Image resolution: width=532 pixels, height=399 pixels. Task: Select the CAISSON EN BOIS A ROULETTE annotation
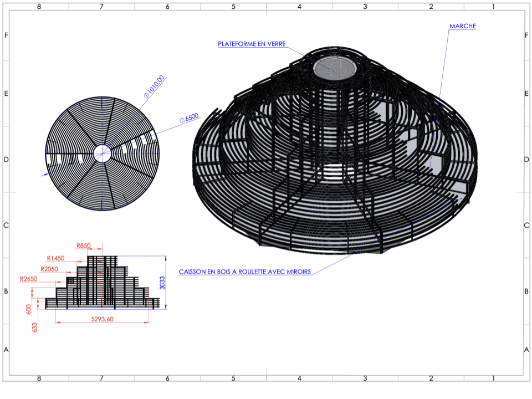[x=244, y=272]
